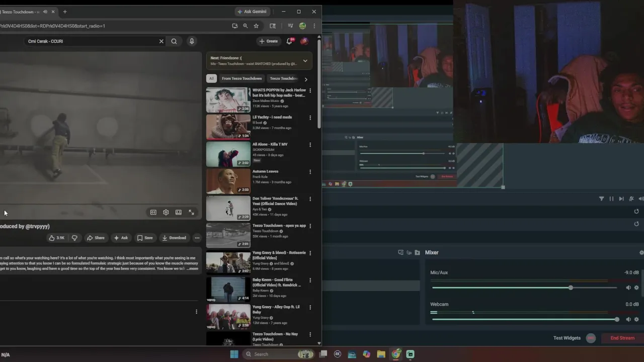This screenshot has height=362, width=644.
Task: Start YouTube voice search with microphone
Action: pos(192,41)
